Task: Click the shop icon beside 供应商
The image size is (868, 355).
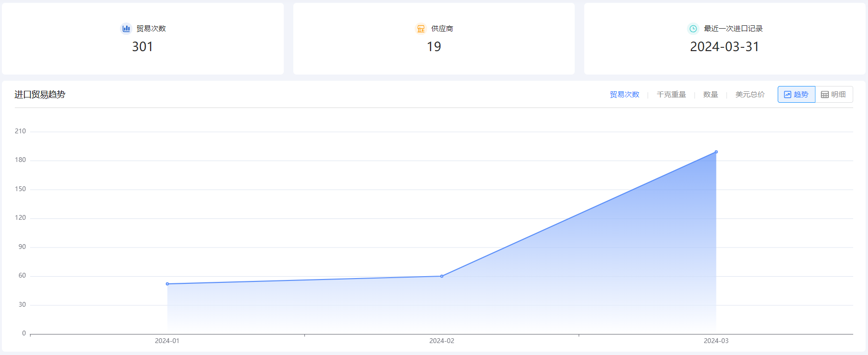Action: (421, 29)
